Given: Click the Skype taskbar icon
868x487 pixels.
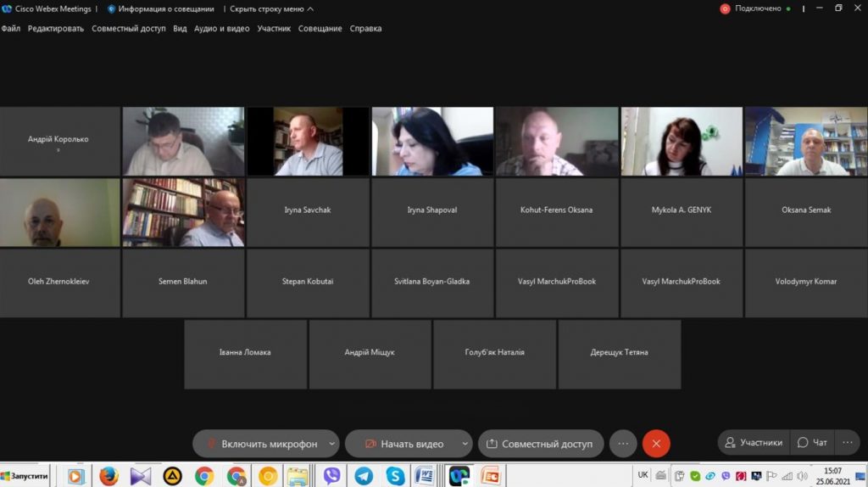Looking at the screenshot, I should pos(395,476).
